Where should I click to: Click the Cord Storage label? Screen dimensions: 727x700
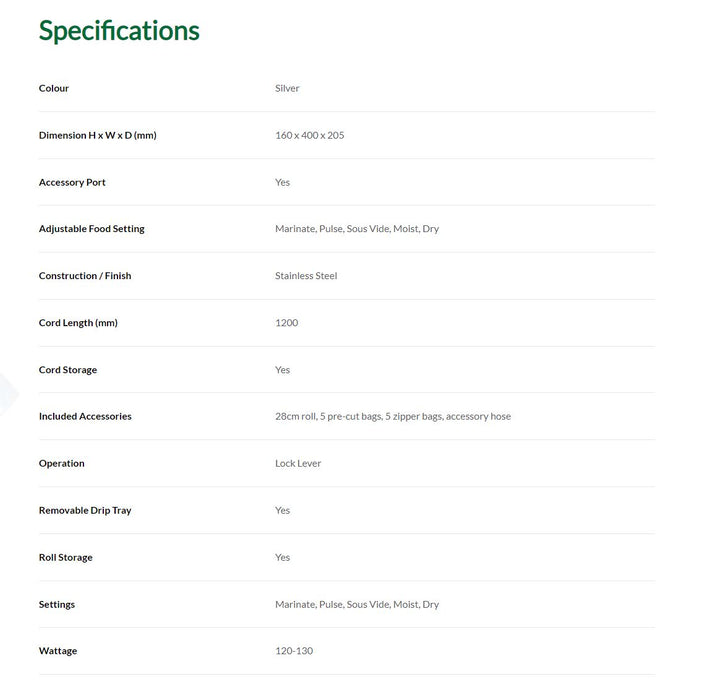coord(68,370)
